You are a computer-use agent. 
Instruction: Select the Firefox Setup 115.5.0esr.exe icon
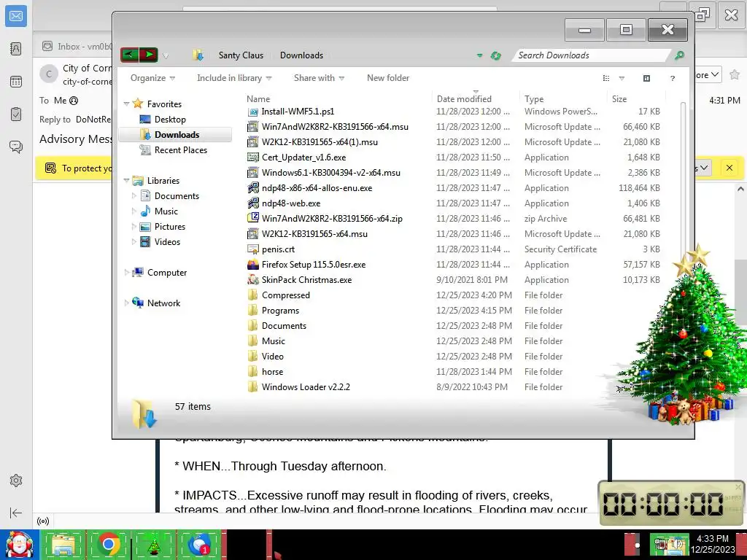[x=252, y=264]
